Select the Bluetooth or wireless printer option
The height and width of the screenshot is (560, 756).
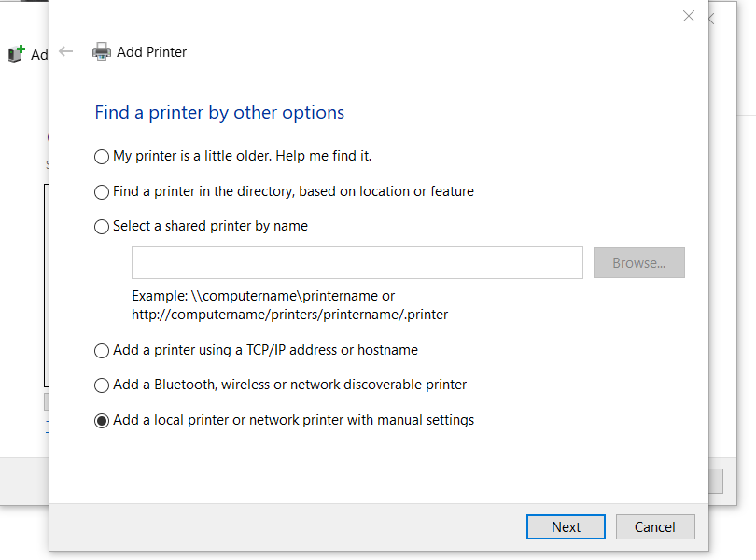[101, 385]
